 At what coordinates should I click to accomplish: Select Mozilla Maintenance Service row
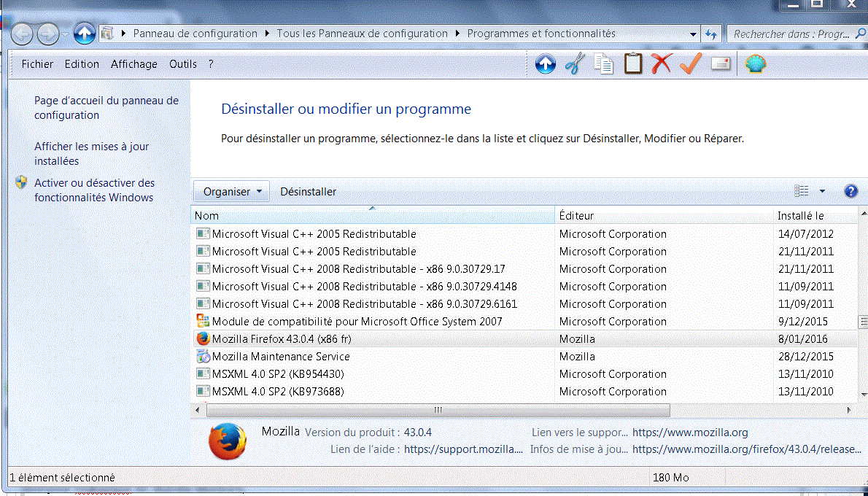point(524,357)
